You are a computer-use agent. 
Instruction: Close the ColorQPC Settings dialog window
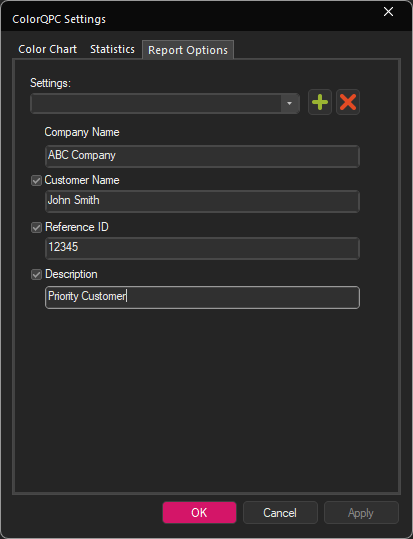pyautogui.click(x=389, y=12)
